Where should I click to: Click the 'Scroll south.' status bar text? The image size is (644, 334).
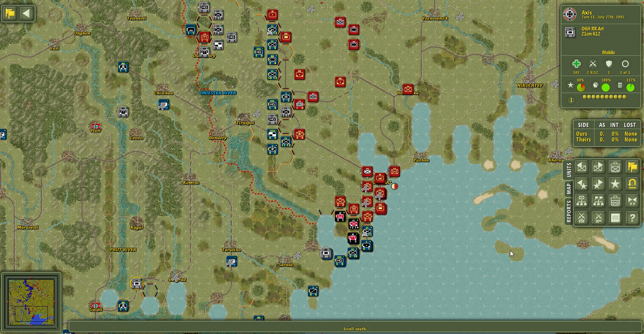[355, 329]
